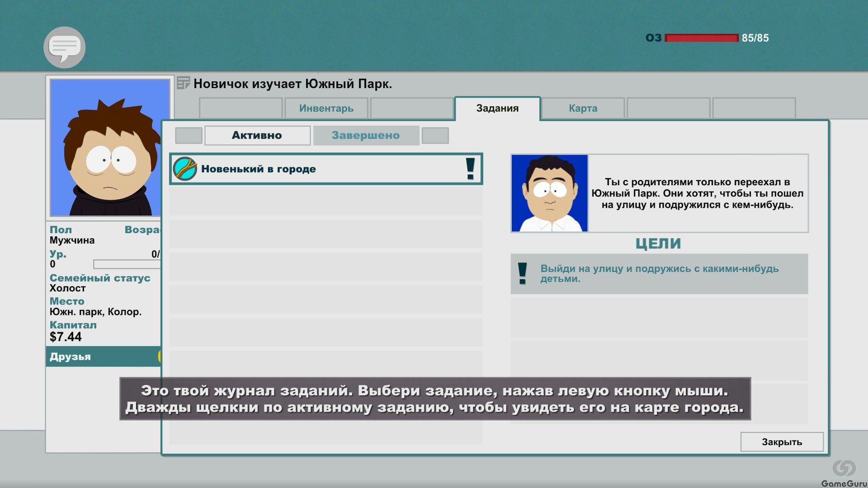Switch to the Задания tab
868x488 pixels.
pyautogui.click(x=497, y=108)
